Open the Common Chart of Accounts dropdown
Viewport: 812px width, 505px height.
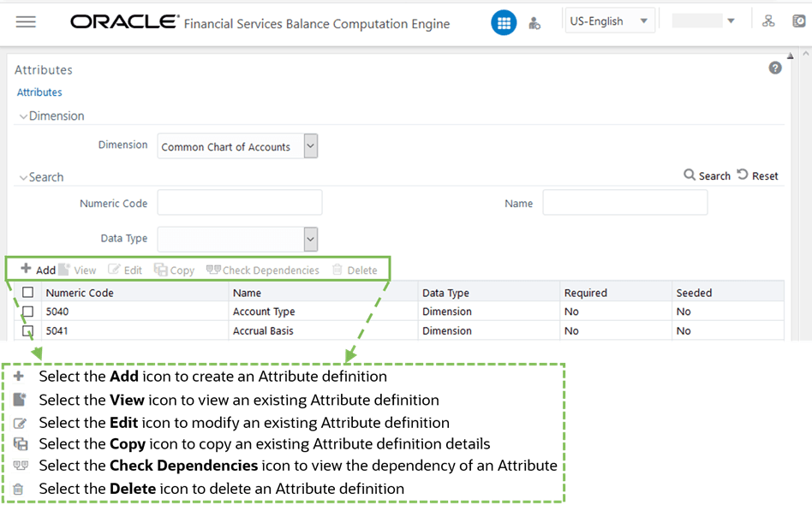[237, 146]
